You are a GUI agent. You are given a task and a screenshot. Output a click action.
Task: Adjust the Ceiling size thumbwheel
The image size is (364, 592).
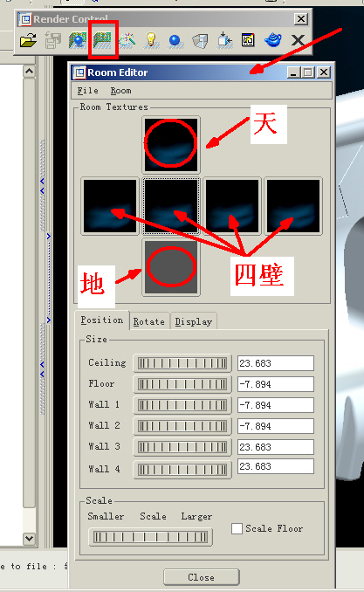(182, 363)
